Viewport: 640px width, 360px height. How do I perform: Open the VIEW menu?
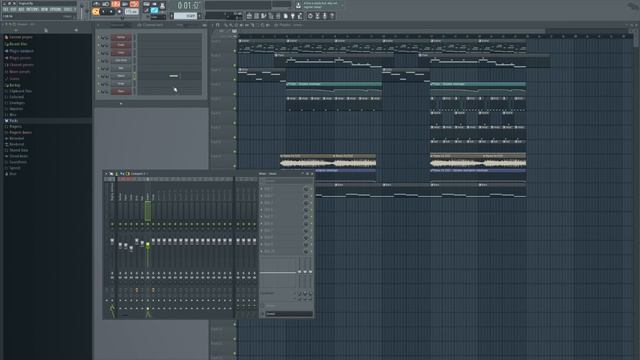pos(44,9)
